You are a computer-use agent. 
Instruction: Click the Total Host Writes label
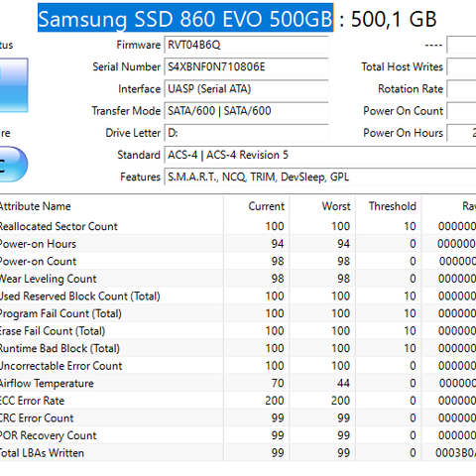pos(402,66)
